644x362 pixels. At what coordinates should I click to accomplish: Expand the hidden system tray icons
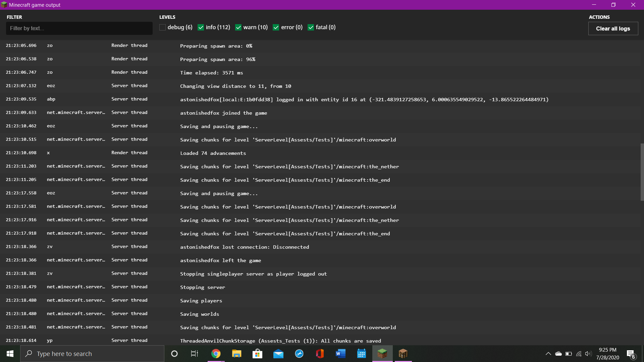point(548,354)
